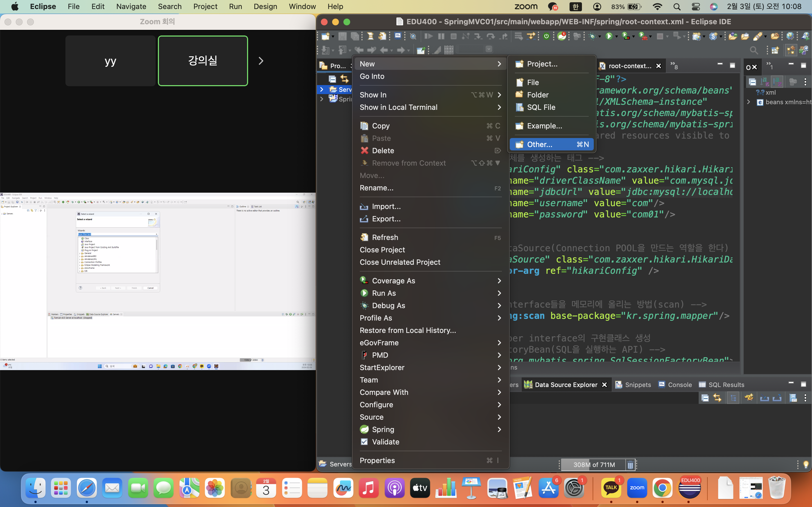
Task: Click the toolbar search magnifier icon
Action: coord(754,50)
